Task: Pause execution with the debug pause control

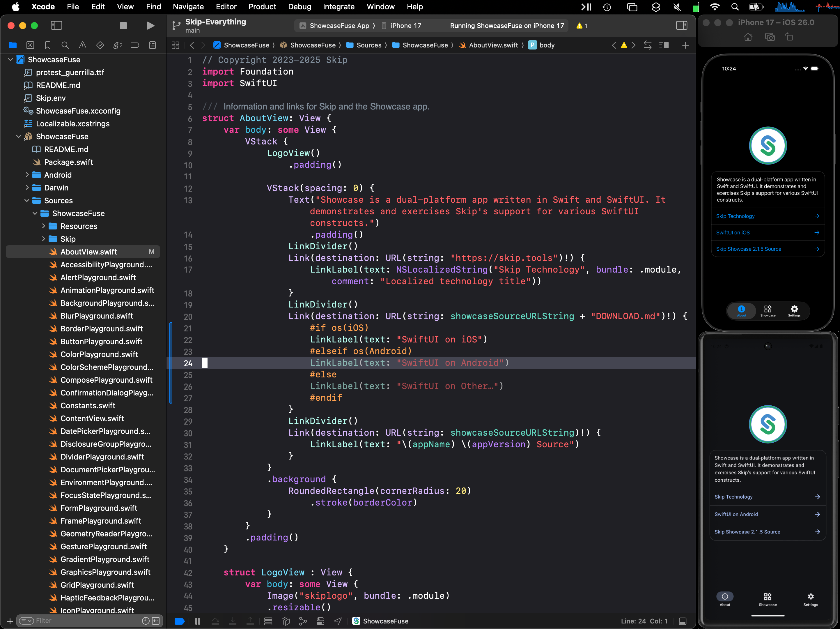Action: tap(197, 621)
